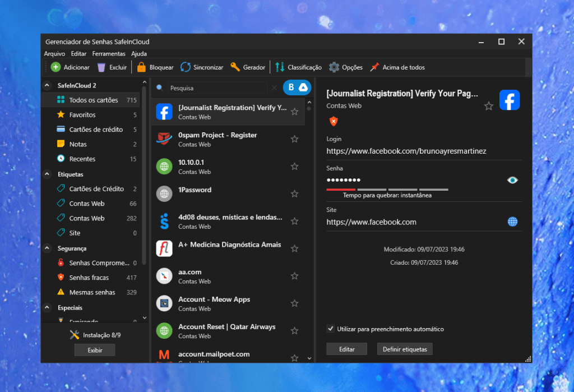Collapse the Segurança section

47,248
